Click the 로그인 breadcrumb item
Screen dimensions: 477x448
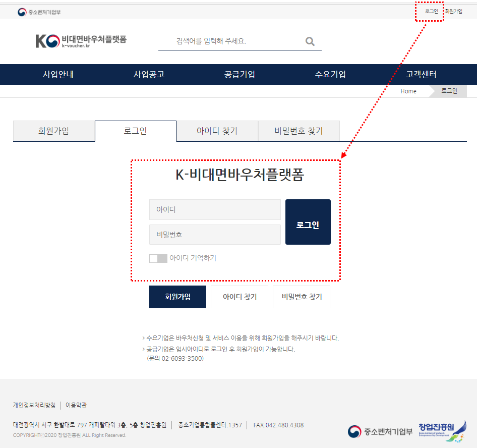tap(449, 91)
